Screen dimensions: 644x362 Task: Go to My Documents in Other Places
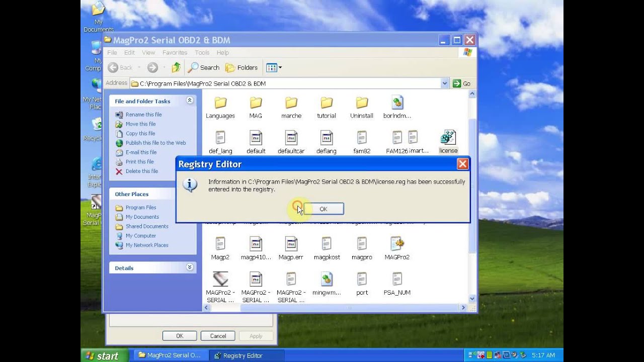(x=142, y=217)
